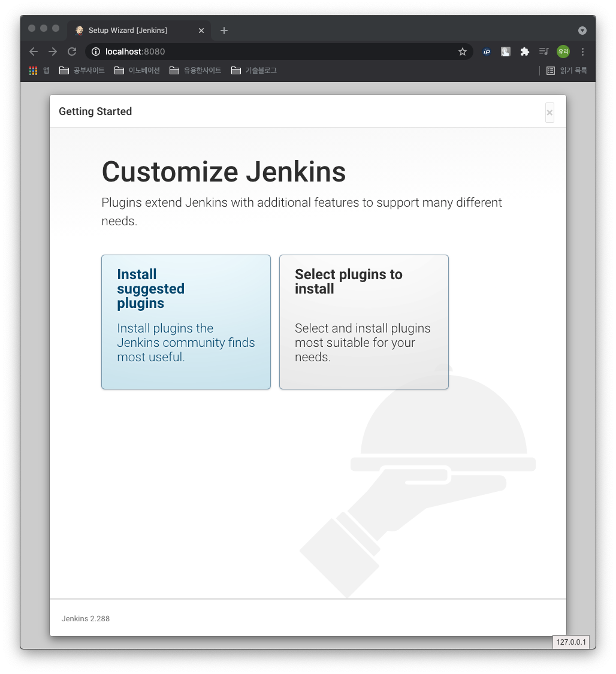Click the site information icon in address bar
This screenshot has height=674, width=616.
pos(95,52)
